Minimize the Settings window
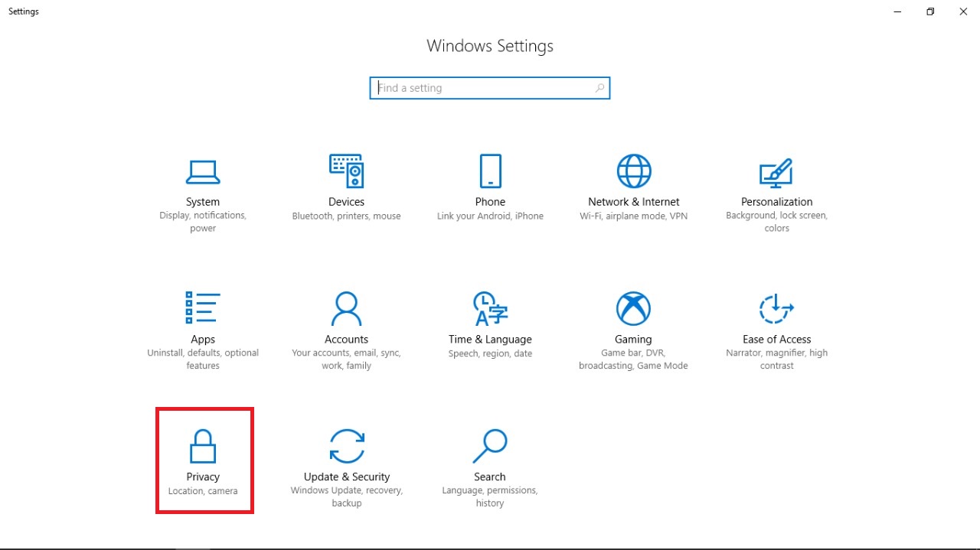Viewport: 980px width, 550px height. tap(897, 11)
